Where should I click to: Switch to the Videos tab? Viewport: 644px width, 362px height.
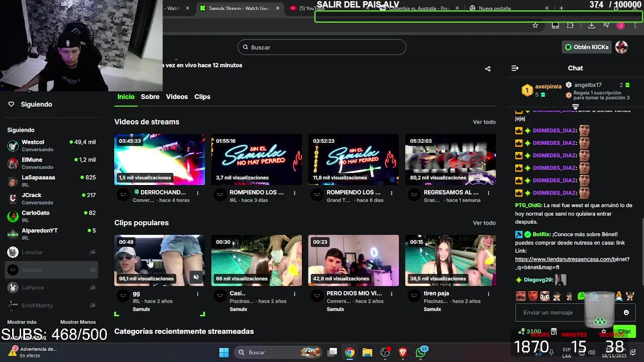[177, 97]
